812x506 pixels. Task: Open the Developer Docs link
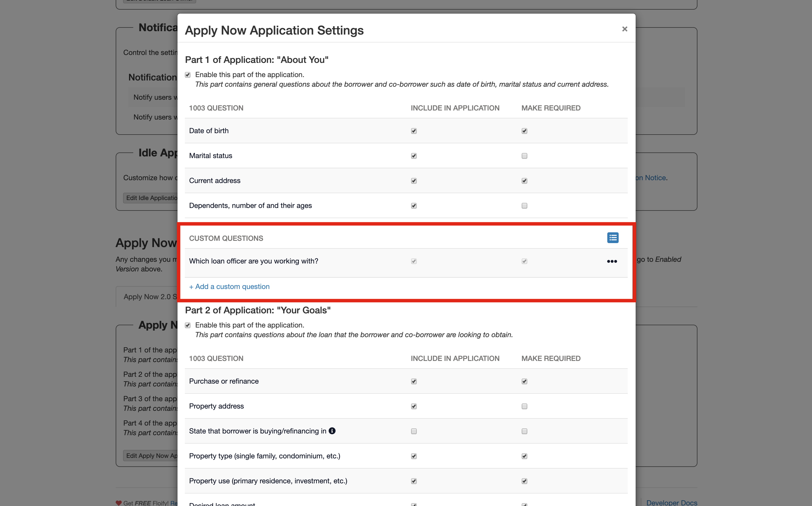pos(671,502)
